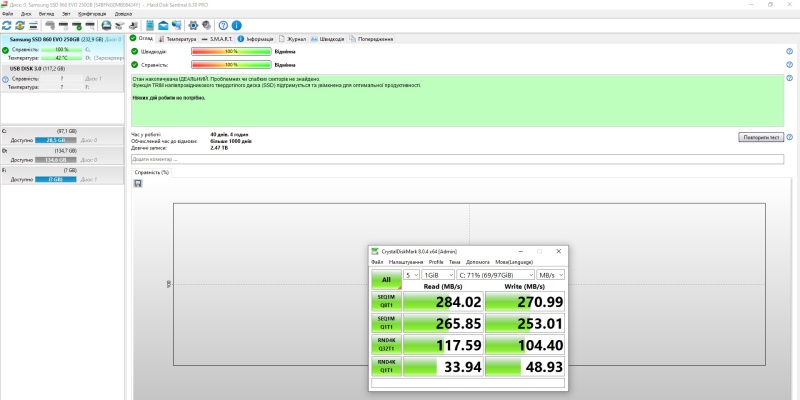The width and height of the screenshot is (800, 400).
Task: Open Файл menu in CrystalDiskMark
Action: pos(377,262)
